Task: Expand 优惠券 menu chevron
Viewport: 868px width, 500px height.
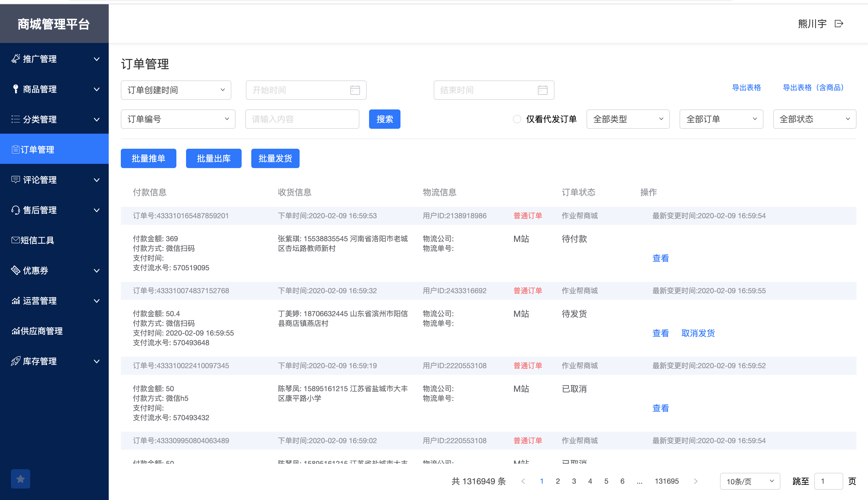Action: (x=97, y=271)
